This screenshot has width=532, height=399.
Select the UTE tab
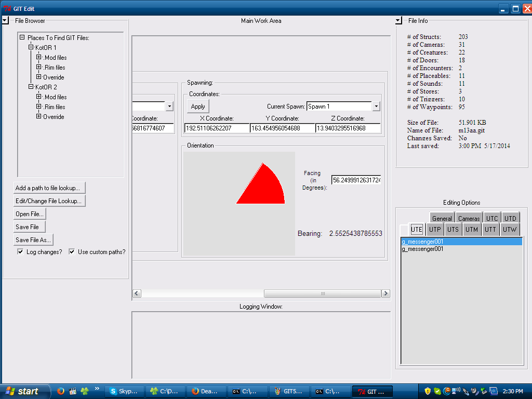coord(417,229)
